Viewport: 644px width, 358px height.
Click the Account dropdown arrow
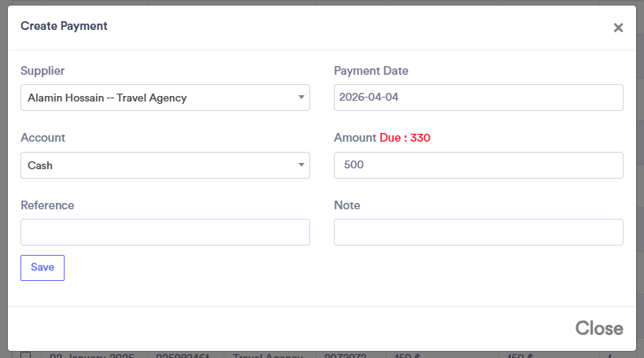tap(301, 165)
